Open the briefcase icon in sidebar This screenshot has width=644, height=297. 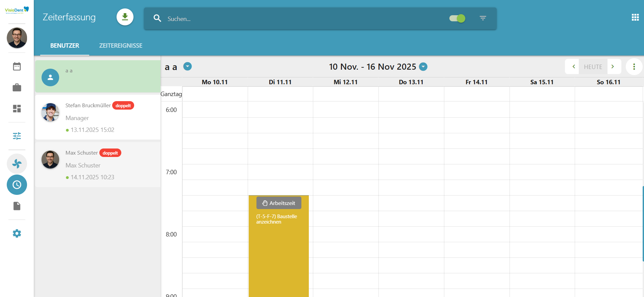(x=17, y=88)
